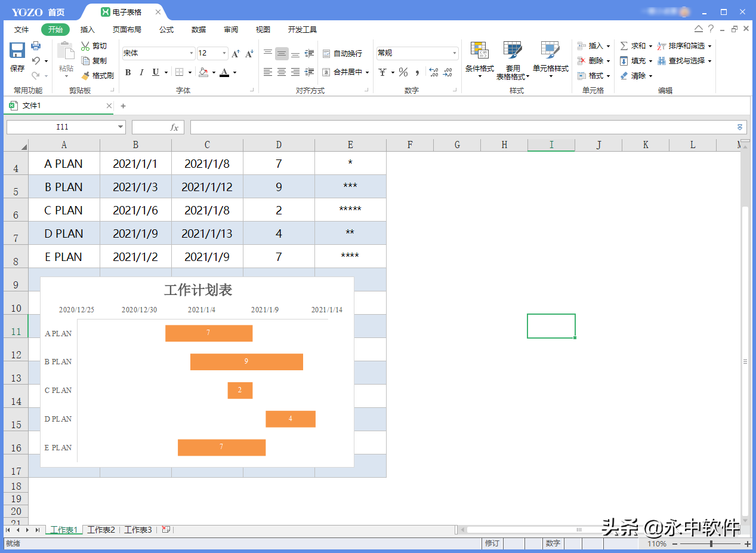Switch to sheet tab 工作表2

(101, 530)
